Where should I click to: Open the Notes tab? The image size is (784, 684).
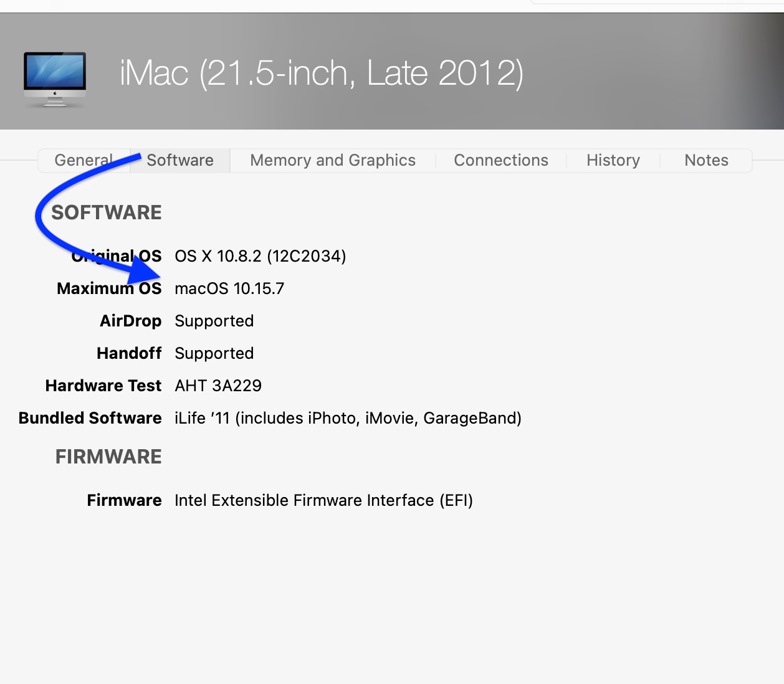tap(706, 161)
